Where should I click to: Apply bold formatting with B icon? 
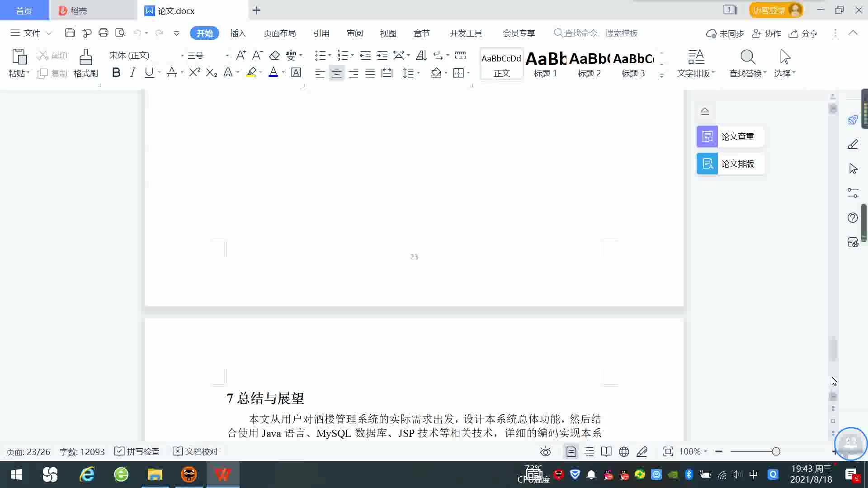[x=116, y=73]
